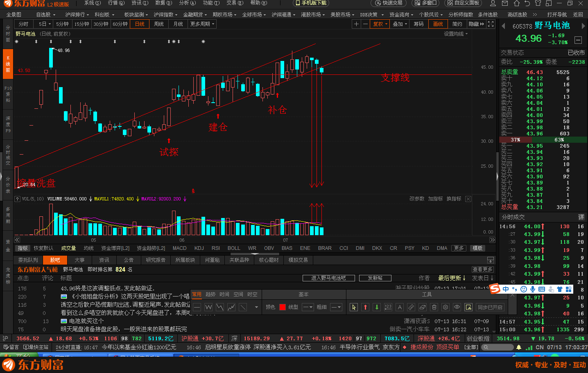Open user account icon in title bar
Screen dimensions: 588x373
pyautogui.click(x=493, y=3)
